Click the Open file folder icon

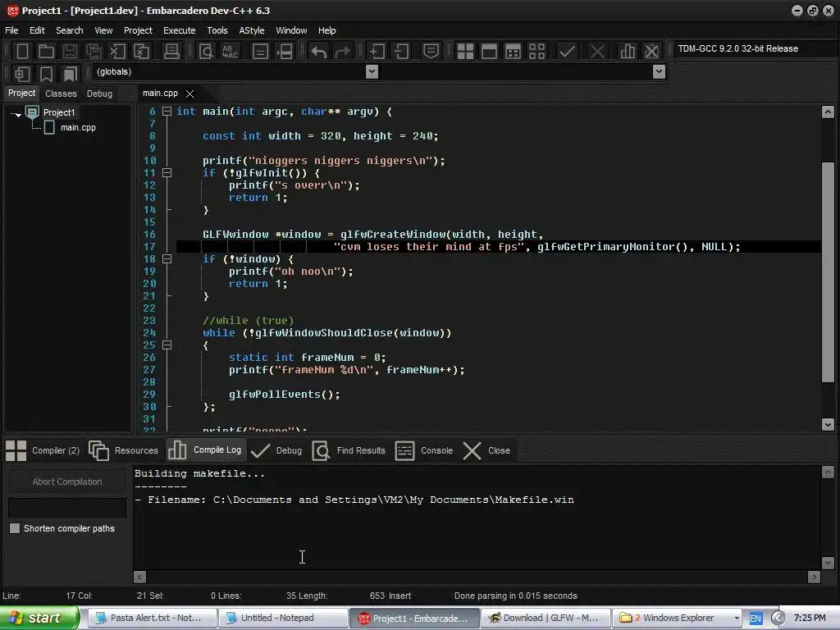tap(46, 52)
